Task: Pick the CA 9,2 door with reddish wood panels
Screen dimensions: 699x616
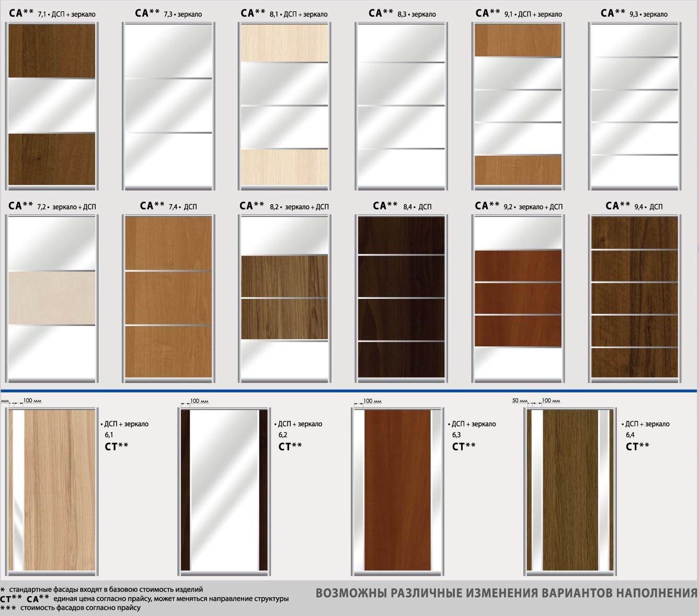Action: pyautogui.click(x=518, y=298)
